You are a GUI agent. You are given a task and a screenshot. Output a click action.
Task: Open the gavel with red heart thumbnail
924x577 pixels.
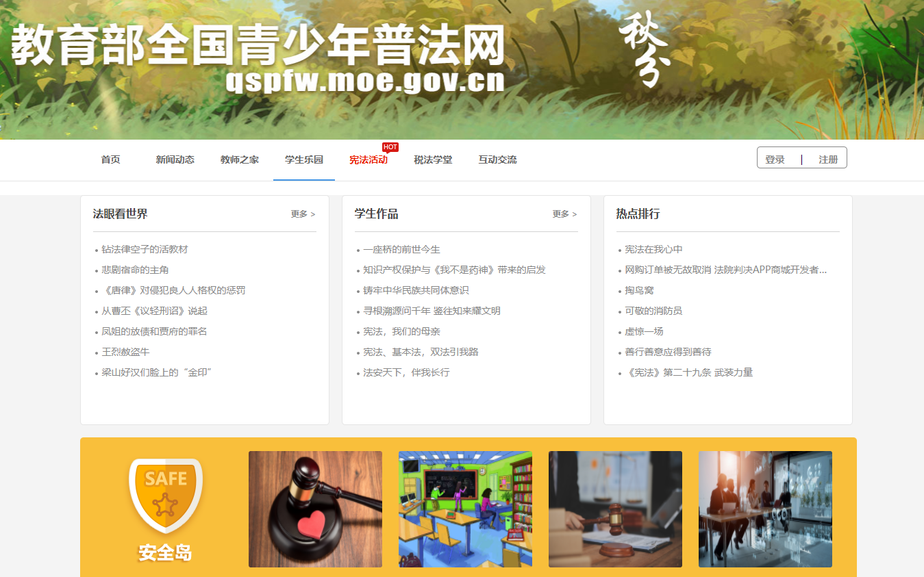(315, 509)
